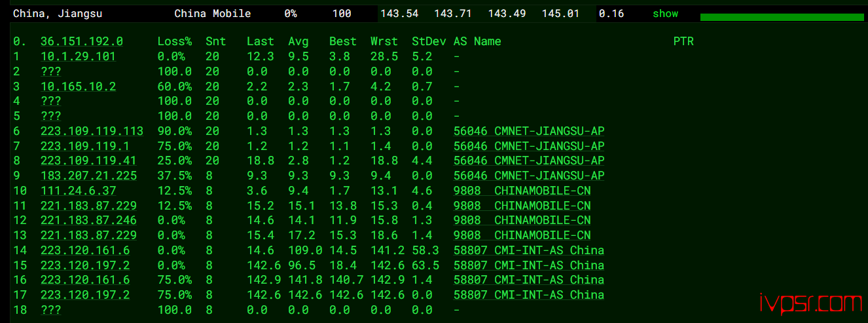This screenshot has height=323, width=868.
Task: Open AS 56046 CMNET-JIANGSU-AP link on hop 6
Action: (x=529, y=131)
